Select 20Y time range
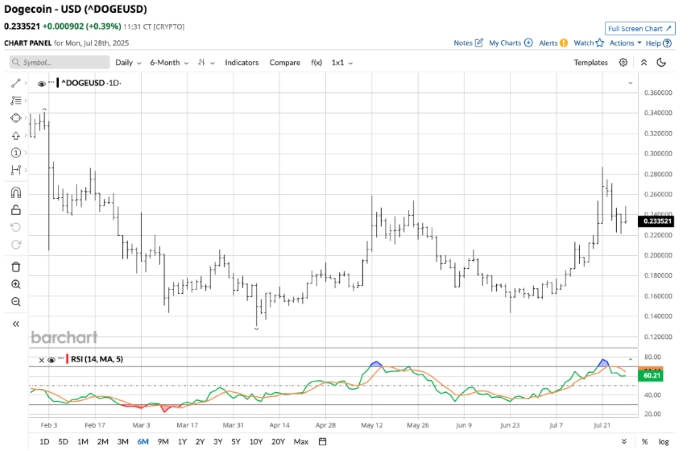Screen dimensions: 700x451 (x=278, y=442)
